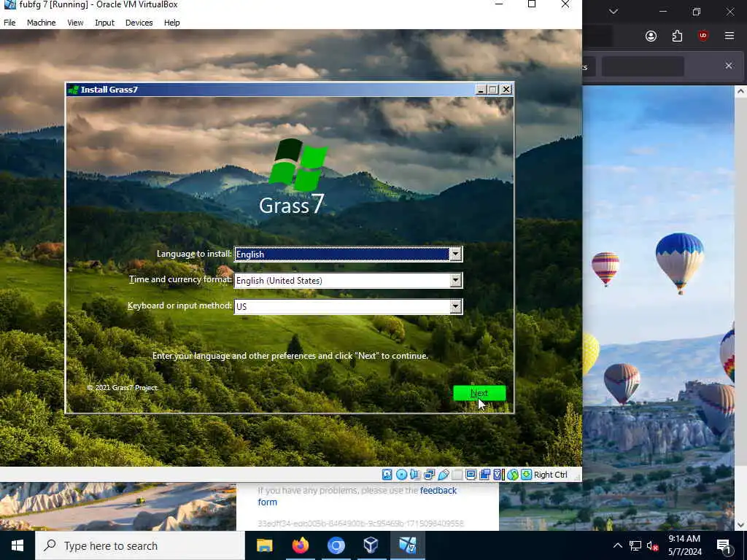Click the optical disc icon in VirtualBox status bar

click(401, 474)
